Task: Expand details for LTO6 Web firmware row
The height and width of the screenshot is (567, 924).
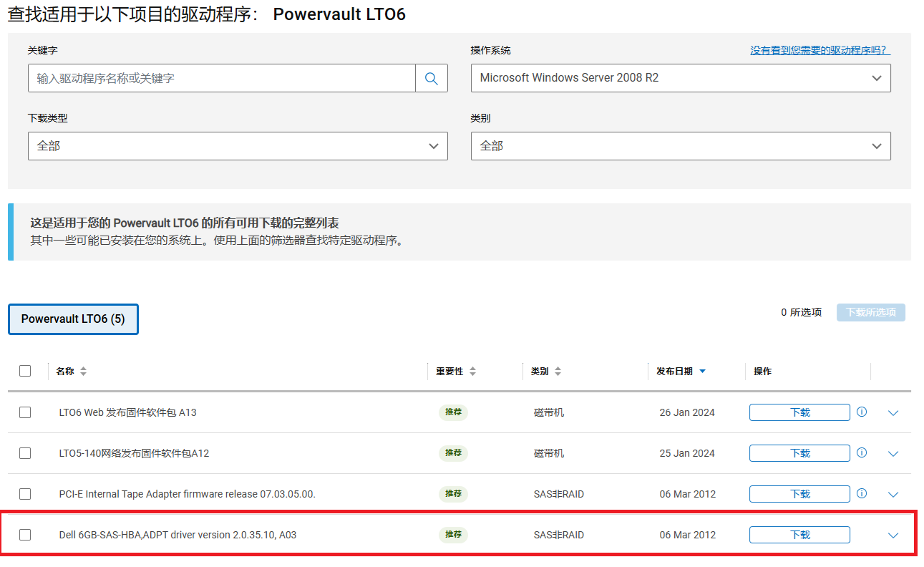Action: coord(893,413)
